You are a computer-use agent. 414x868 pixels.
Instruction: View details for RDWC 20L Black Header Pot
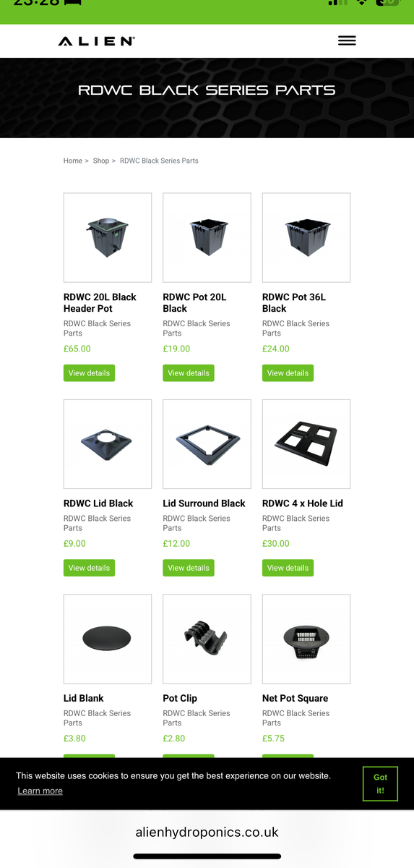tap(89, 373)
